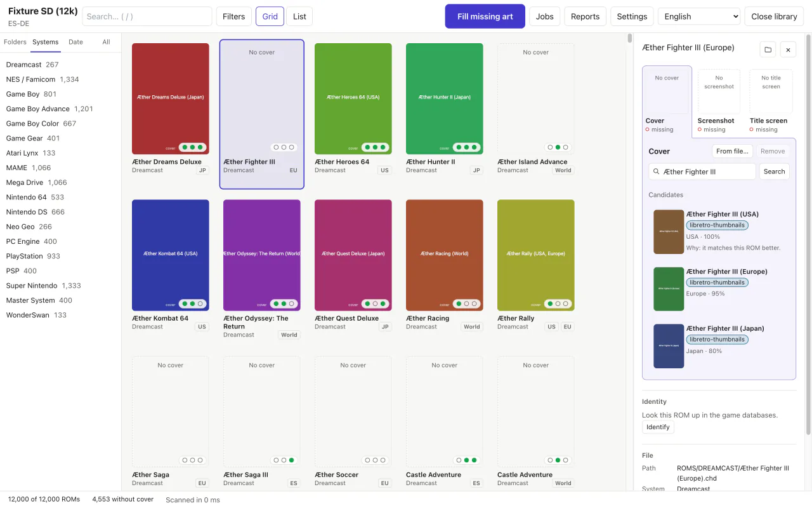Click Close library button
Viewport: 812px width, 508px height.
click(774, 17)
